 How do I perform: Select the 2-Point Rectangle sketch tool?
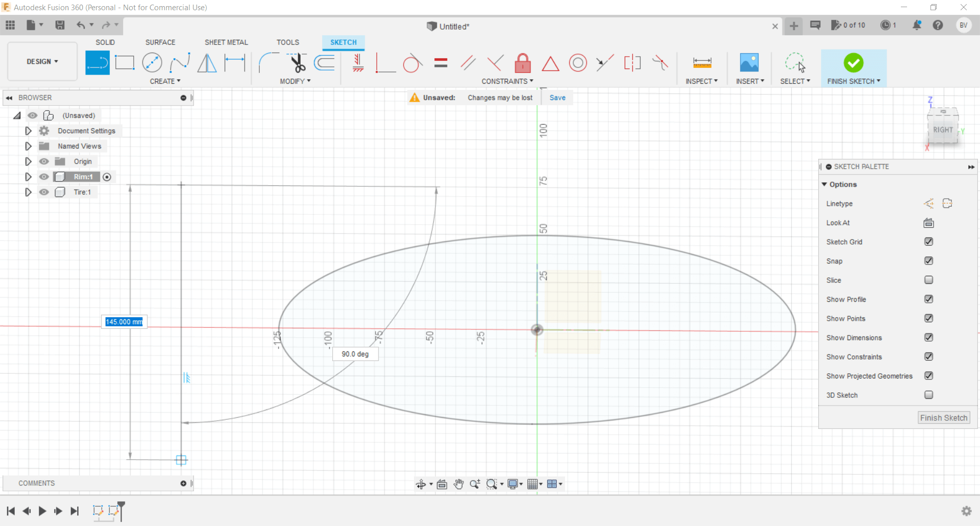125,63
